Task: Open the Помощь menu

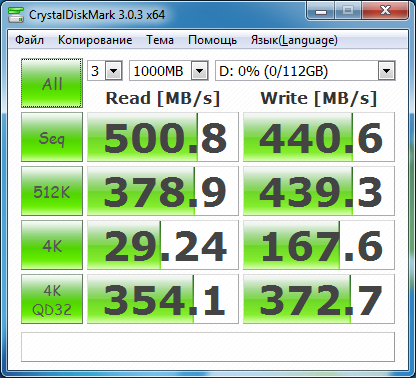Action: tap(212, 40)
